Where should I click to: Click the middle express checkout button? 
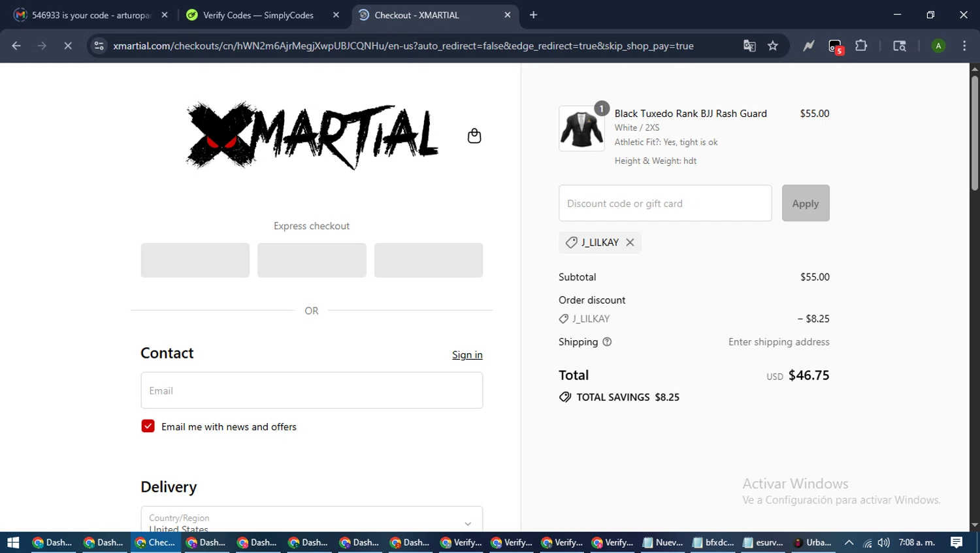point(312,261)
